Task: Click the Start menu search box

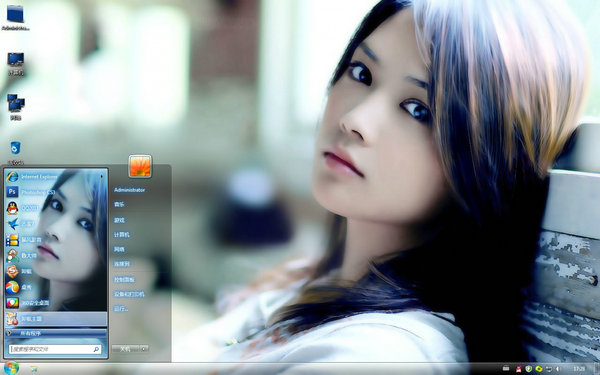Action: pyautogui.click(x=55, y=349)
